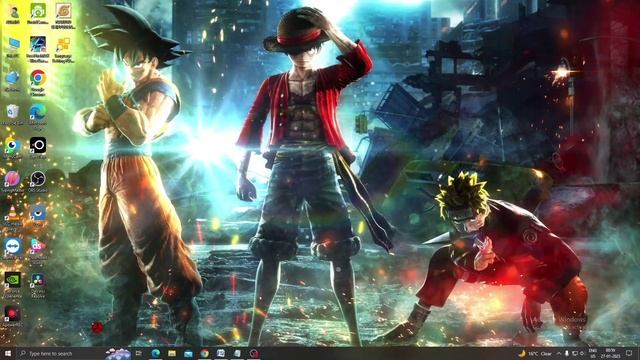Open the pink flower-like app desktop shortcut

pyautogui.click(x=12, y=182)
